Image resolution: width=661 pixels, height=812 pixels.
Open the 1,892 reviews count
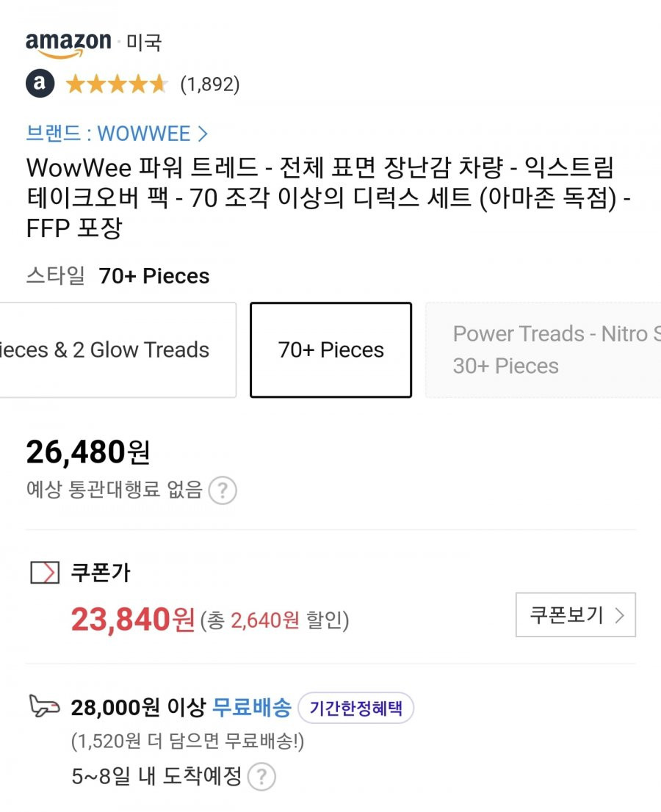point(210,84)
